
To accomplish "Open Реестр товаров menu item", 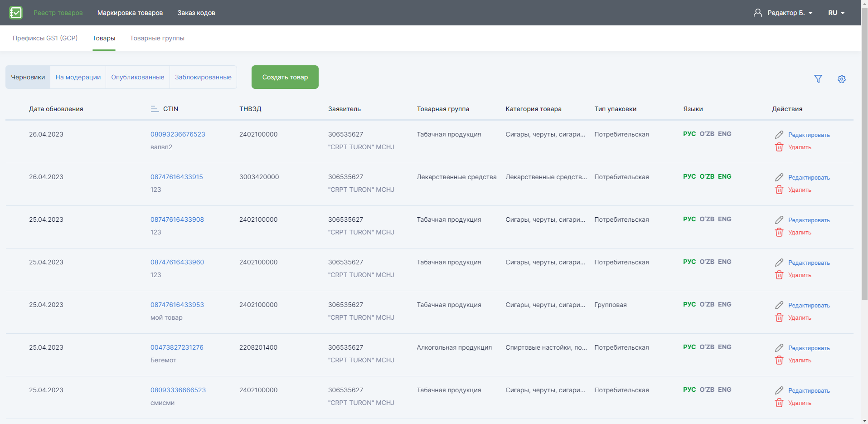I will coord(58,13).
